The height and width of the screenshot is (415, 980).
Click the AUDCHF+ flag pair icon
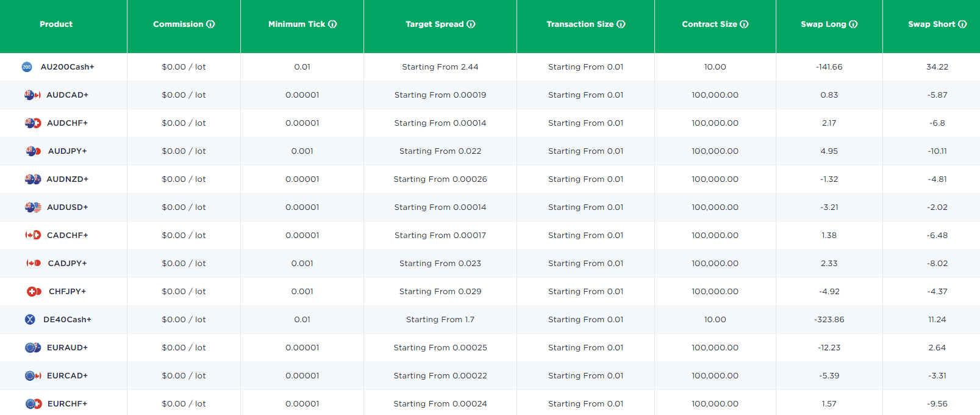[33, 123]
